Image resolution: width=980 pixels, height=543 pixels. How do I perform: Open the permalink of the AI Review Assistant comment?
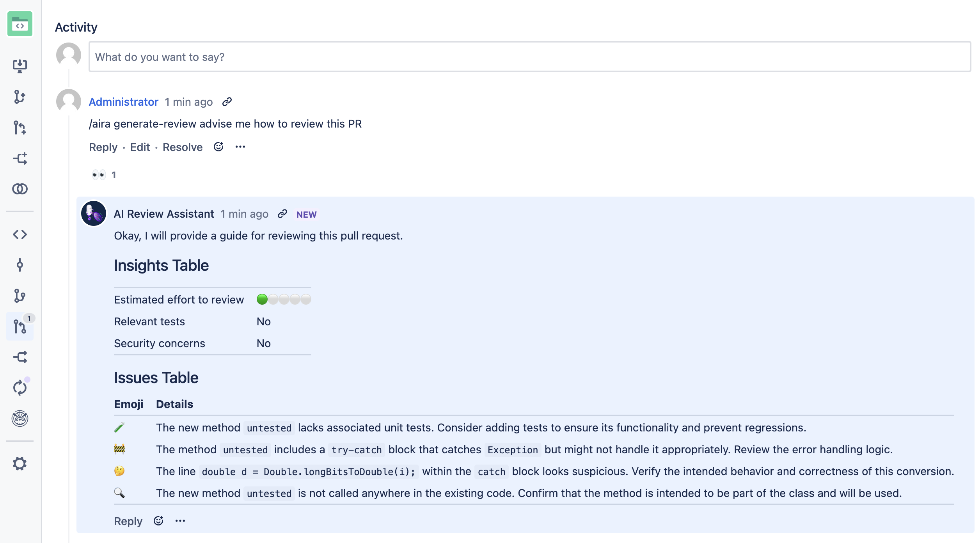(282, 214)
